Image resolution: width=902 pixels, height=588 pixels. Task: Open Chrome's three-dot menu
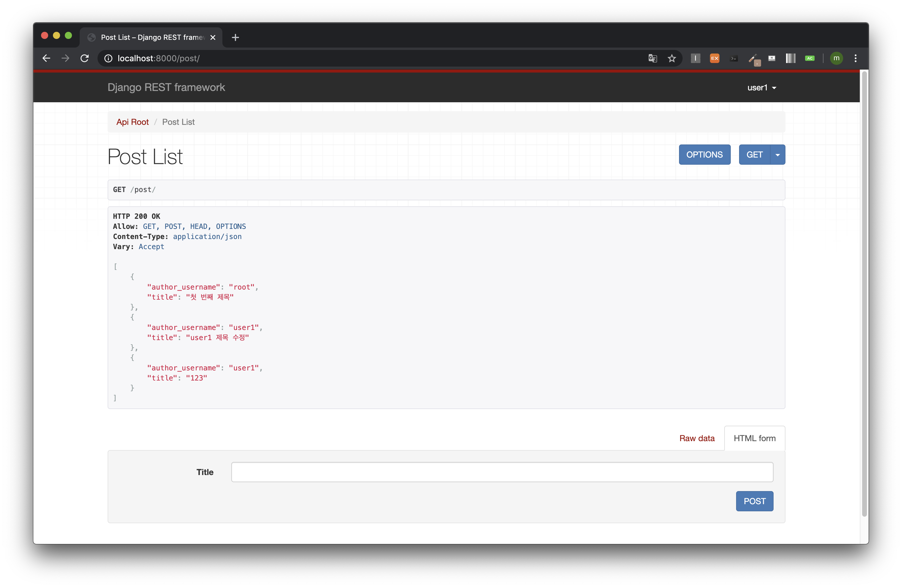(x=855, y=58)
